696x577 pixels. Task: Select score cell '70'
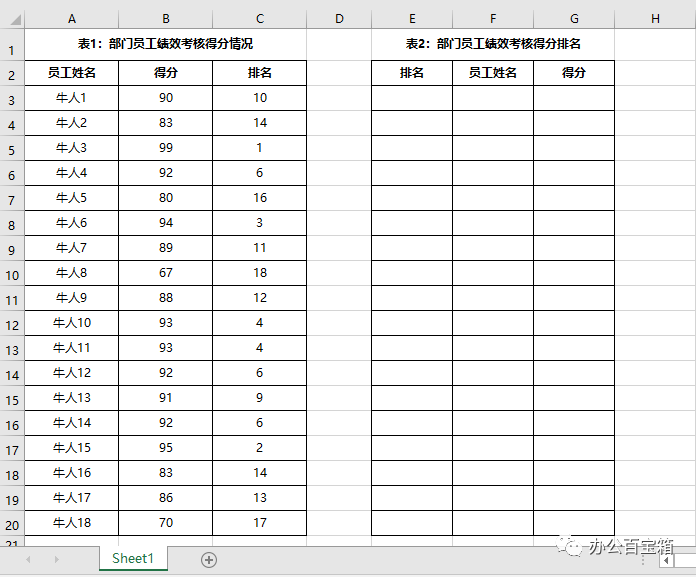point(166,523)
